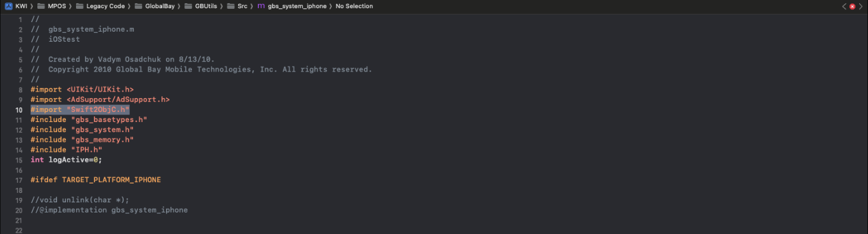This screenshot has width=868, height=234.
Task: Click the highlighted Swift2ObjC.h import line
Action: coord(80,109)
